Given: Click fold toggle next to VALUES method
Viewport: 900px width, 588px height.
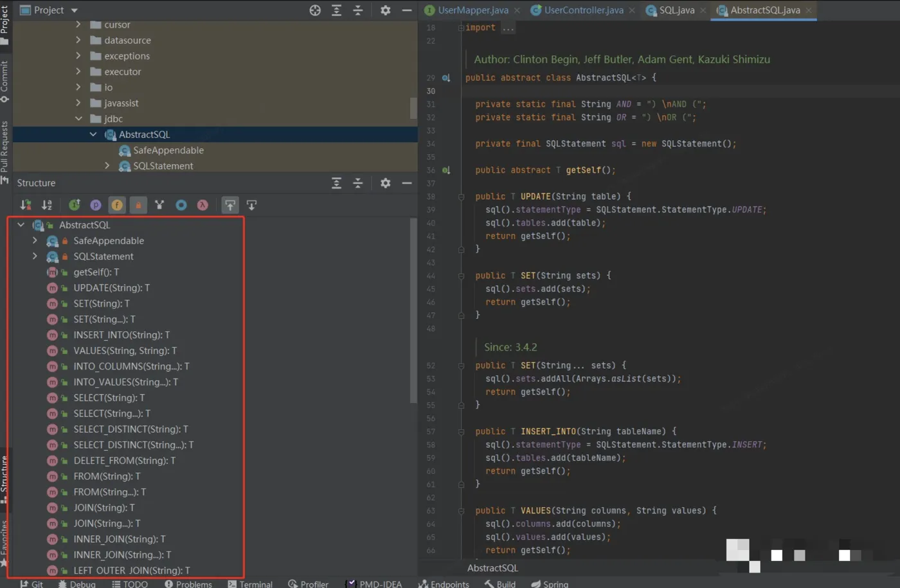Looking at the screenshot, I should (461, 511).
